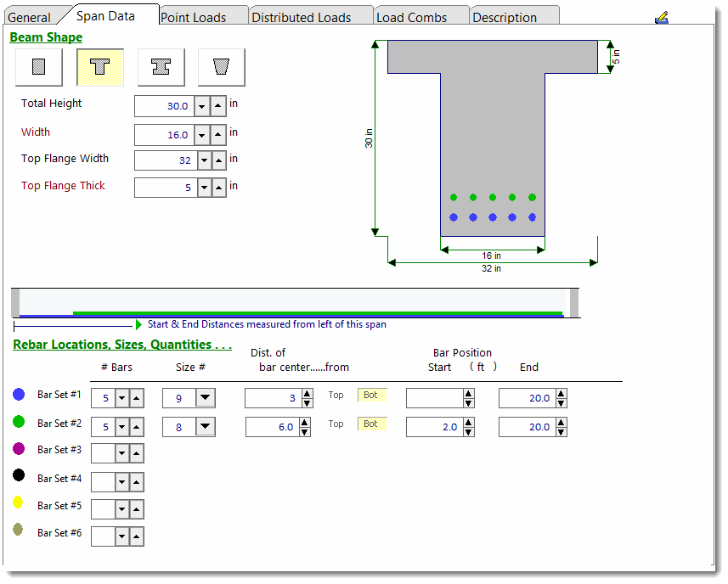Viewport: 728px width, 584px height.
Task: Click the Width input field
Action: pos(164,135)
